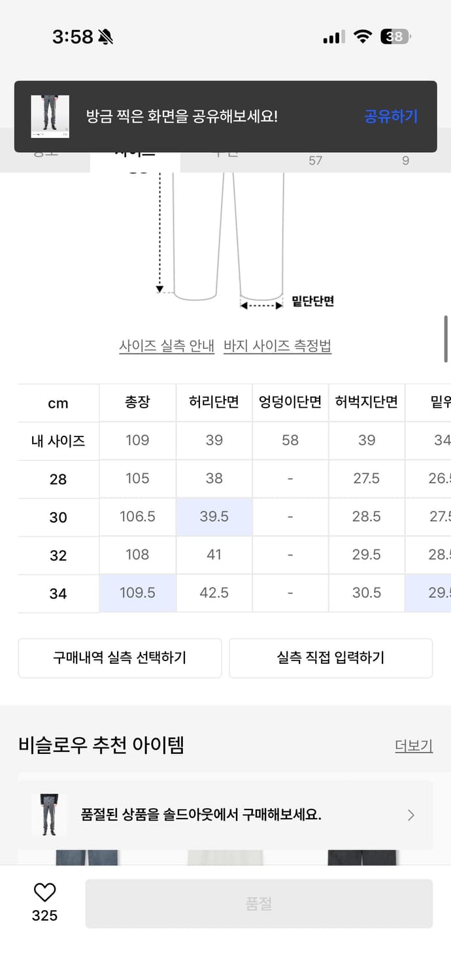This screenshot has width=451, height=980.
Task: Tap the cellular signal icon in the status bar
Action: (x=332, y=37)
